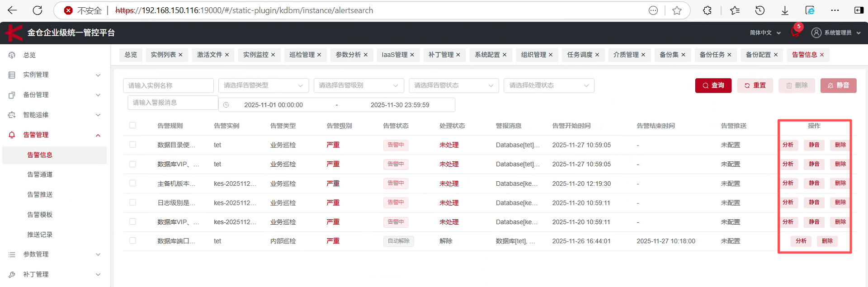Open the 请选择告警类型 dropdown
Viewport: 868px width, 287px height.
[x=263, y=85]
